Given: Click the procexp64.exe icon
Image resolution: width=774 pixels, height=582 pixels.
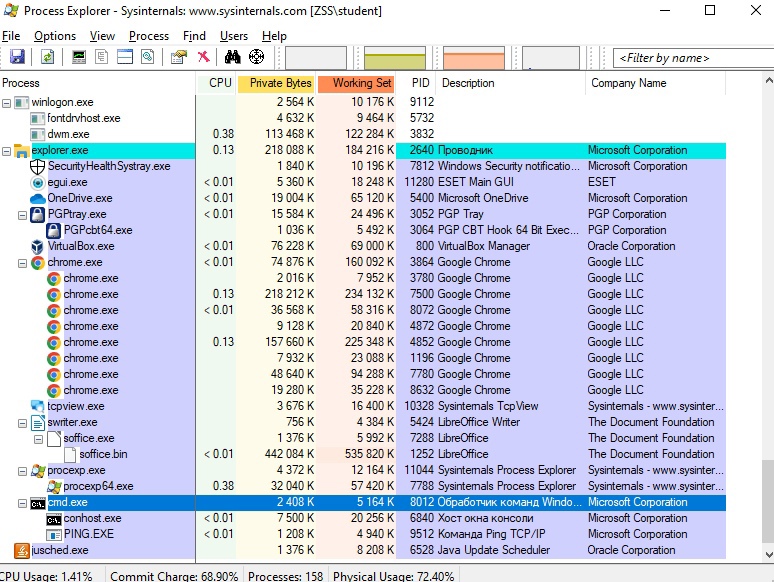Looking at the screenshot, I should point(53,486).
